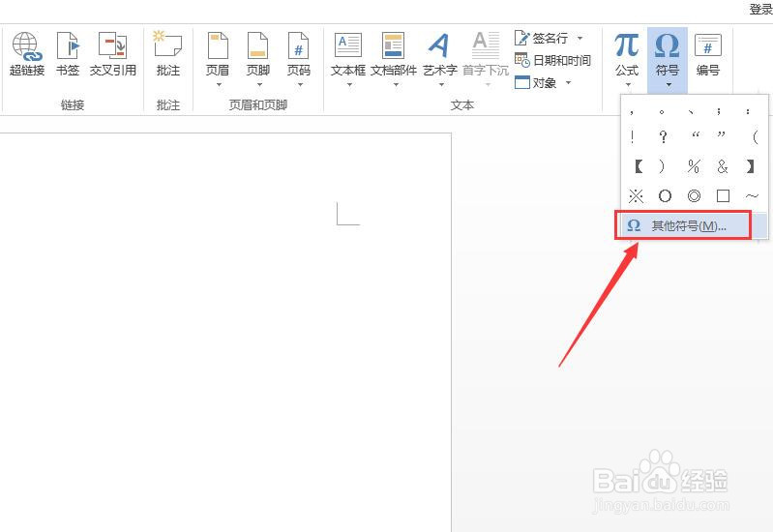
Task: Insert the 】 right bracket symbol
Action: (750, 166)
